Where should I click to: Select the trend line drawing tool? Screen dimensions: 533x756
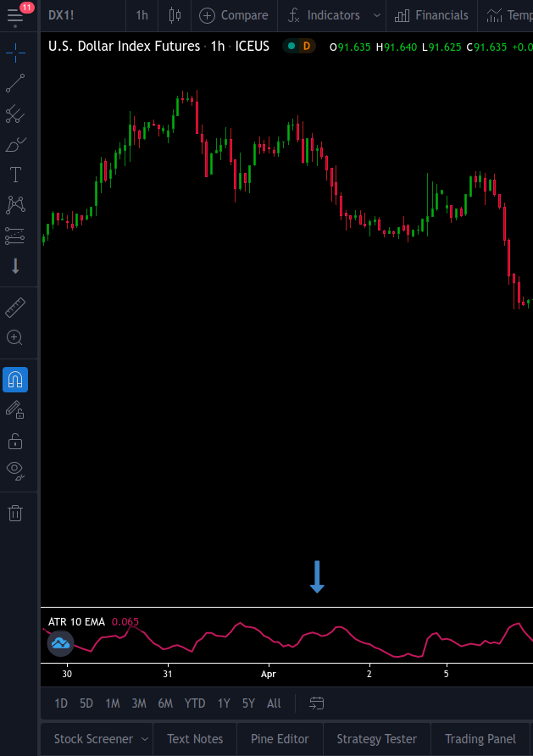(x=15, y=83)
